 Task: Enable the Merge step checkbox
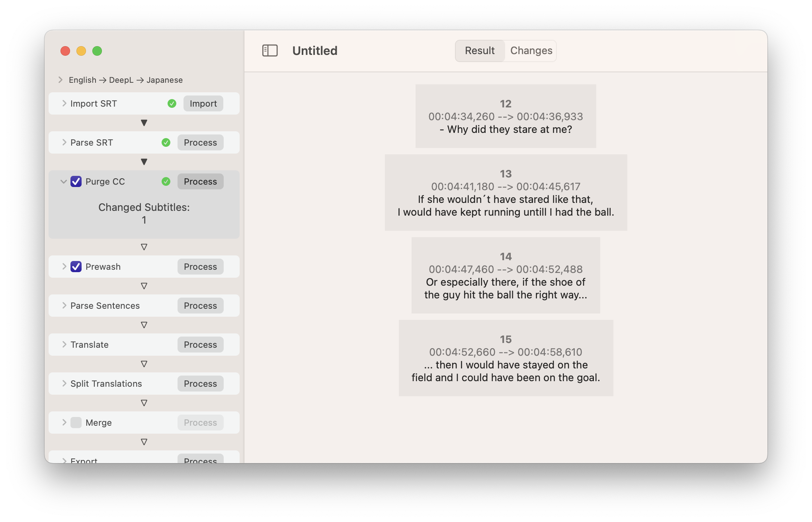[76, 423]
